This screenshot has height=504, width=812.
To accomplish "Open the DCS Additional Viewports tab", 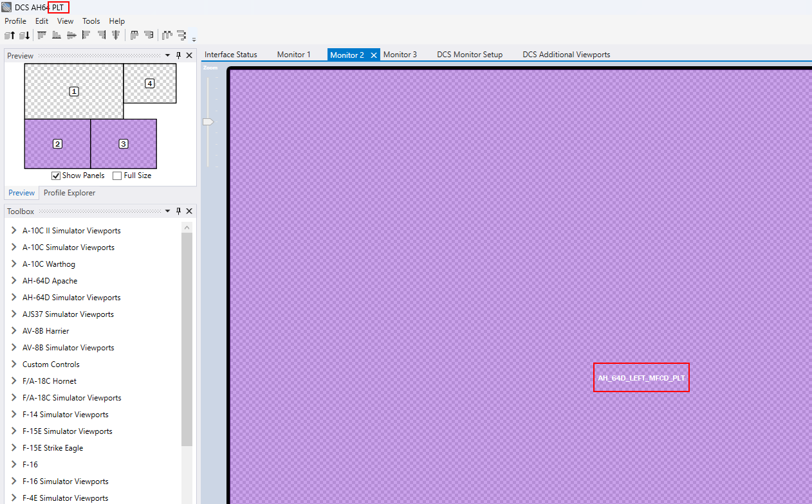I will click(566, 55).
